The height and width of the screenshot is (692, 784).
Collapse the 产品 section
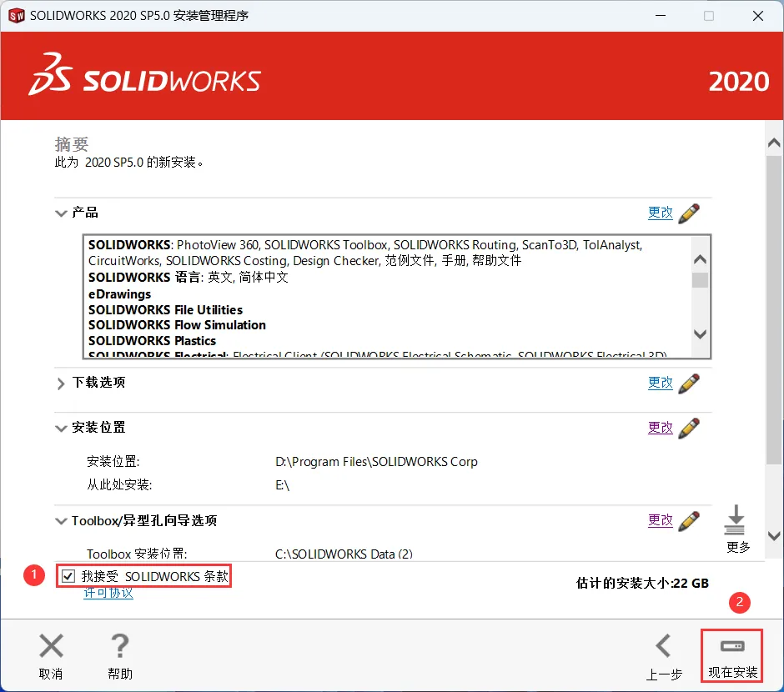click(x=61, y=213)
